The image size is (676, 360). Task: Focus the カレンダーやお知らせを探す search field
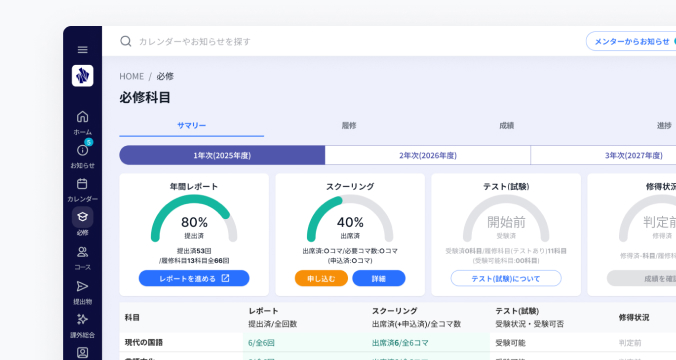[345, 41]
